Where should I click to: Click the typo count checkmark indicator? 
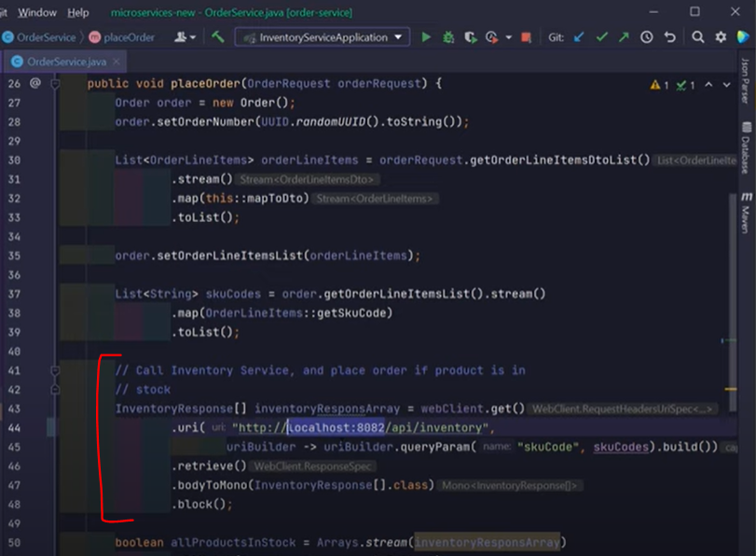685,86
